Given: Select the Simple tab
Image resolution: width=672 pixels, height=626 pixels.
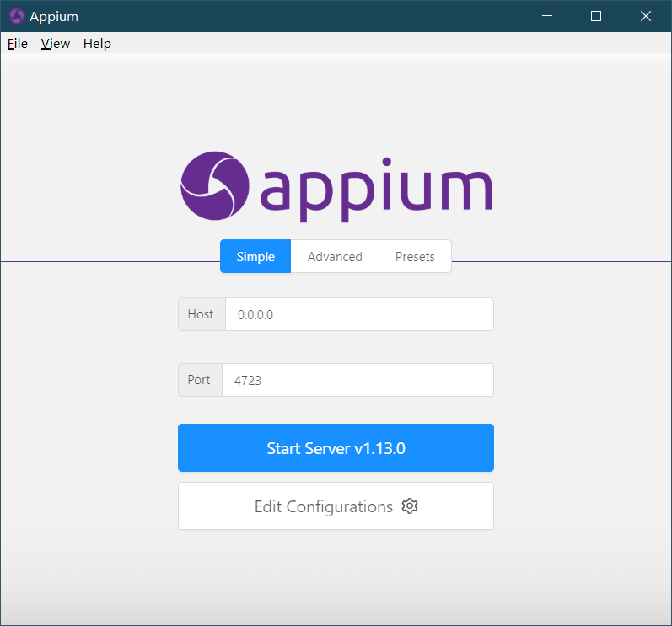Looking at the screenshot, I should [255, 256].
